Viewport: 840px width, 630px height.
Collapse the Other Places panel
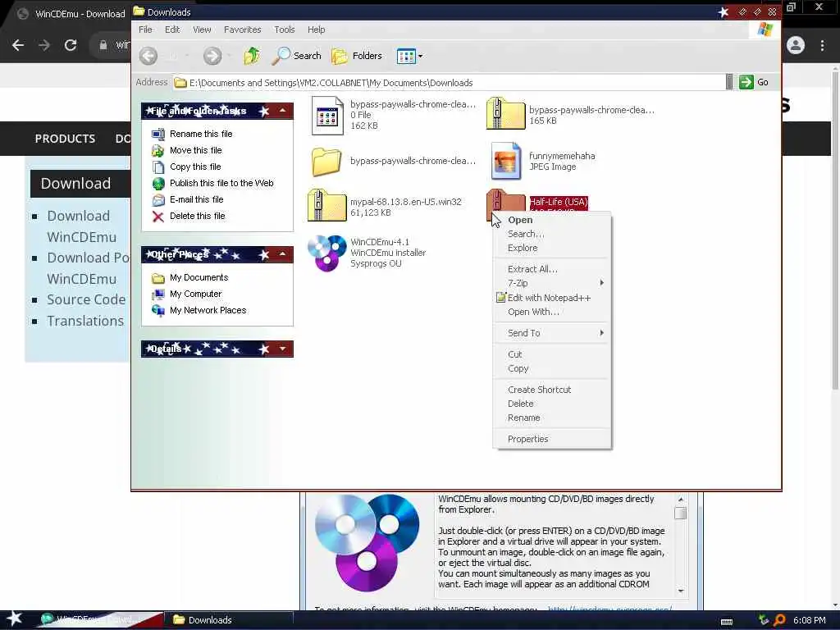[x=283, y=254]
